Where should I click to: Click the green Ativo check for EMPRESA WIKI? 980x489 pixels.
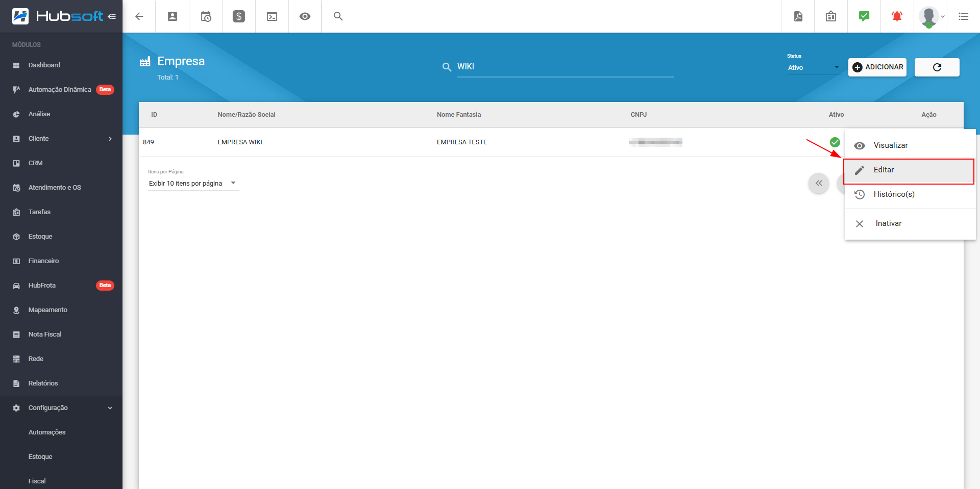click(x=835, y=142)
